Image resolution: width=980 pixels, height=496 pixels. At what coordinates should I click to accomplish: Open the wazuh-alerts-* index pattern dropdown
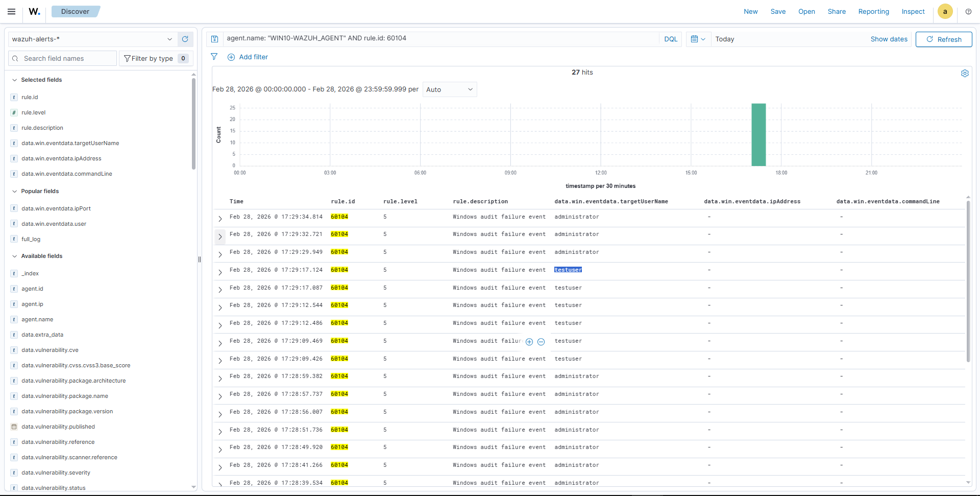[92, 39]
